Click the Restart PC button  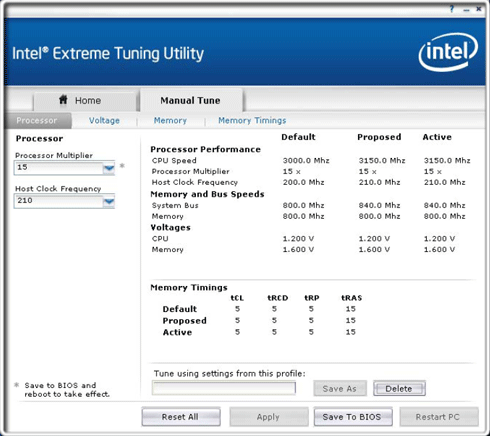(439, 417)
